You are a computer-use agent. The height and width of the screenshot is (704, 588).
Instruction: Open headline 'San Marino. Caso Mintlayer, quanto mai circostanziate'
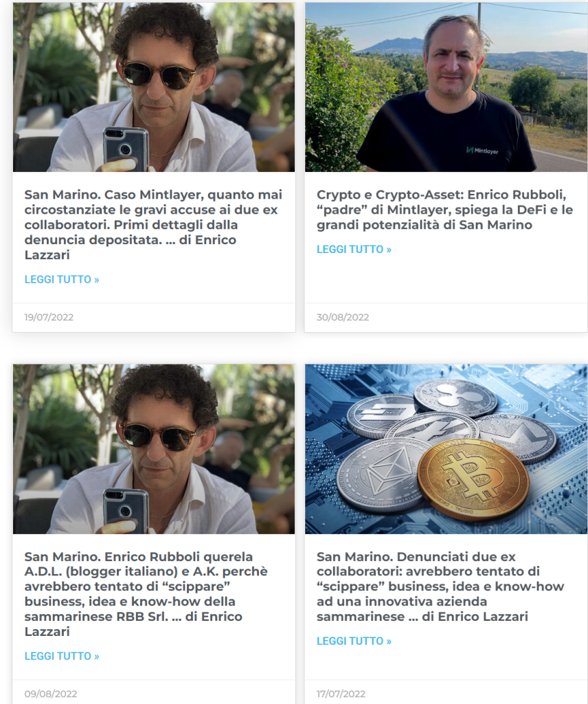[x=153, y=225]
